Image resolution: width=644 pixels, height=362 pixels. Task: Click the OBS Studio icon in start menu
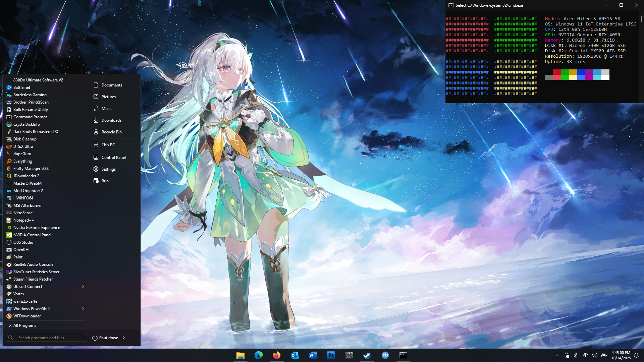[9, 242]
